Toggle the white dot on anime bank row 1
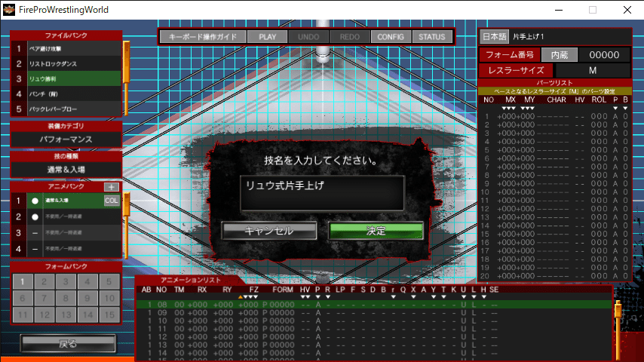The width and height of the screenshot is (644, 362). (35, 201)
